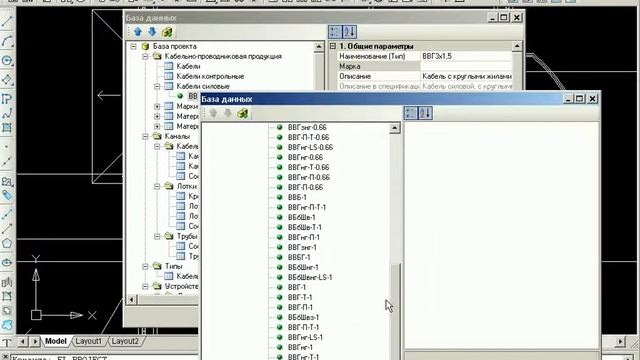Select the blue tag icon in left toolbar
This screenshot has width=640, height=360.
click(7, 195)
